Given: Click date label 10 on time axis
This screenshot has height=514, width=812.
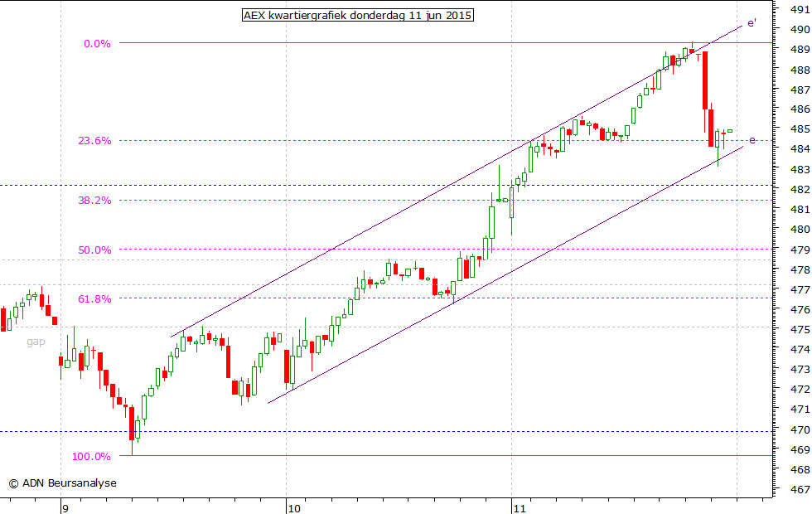Looking at the screenshot, I should 293,508.
